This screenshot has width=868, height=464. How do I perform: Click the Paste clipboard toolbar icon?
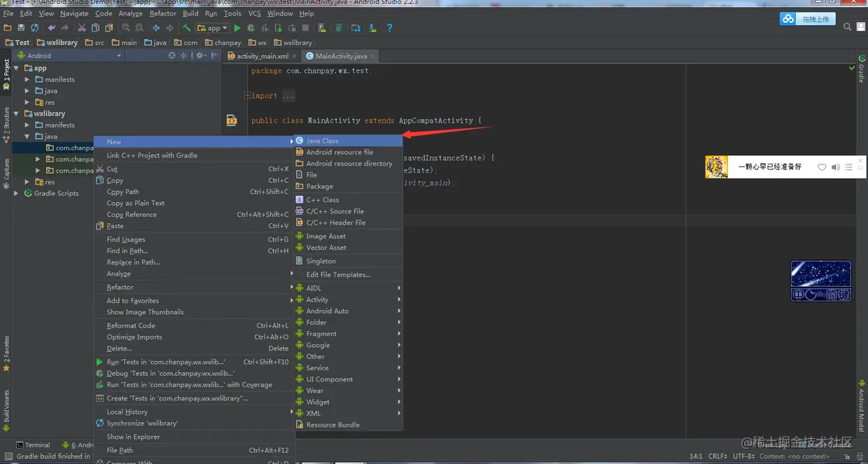(108, 28)
